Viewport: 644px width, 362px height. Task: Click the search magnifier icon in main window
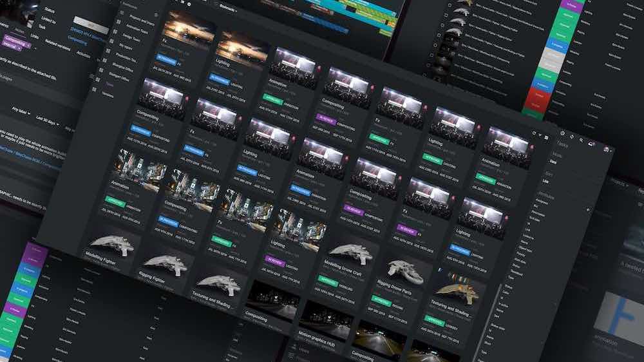(x=581, y=140)
